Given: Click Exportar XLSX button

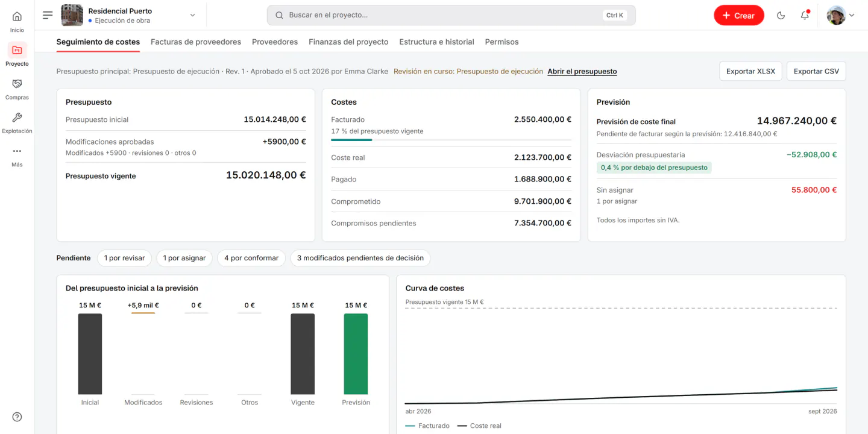Looking at the screenshot, I should coord(750,71).
